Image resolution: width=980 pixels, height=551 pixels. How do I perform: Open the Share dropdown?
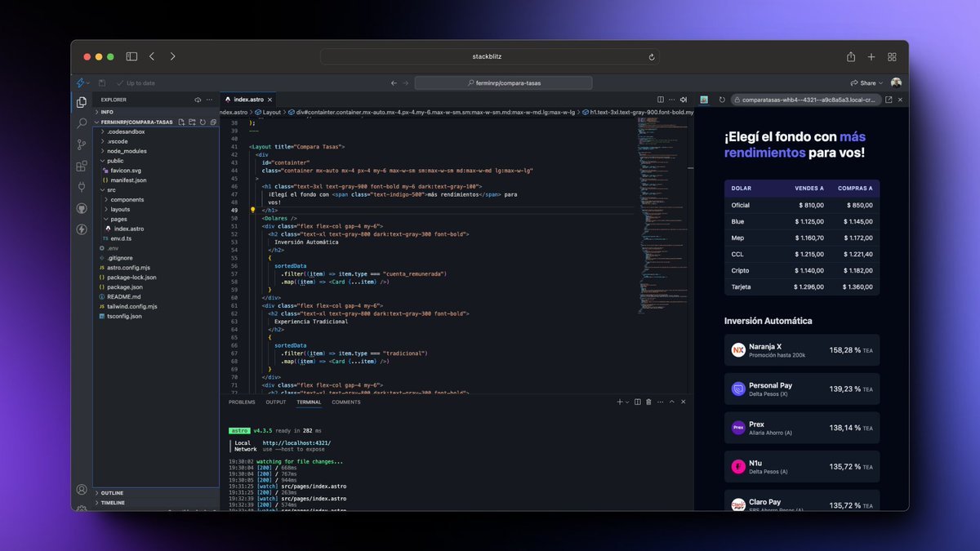[867, 82]
